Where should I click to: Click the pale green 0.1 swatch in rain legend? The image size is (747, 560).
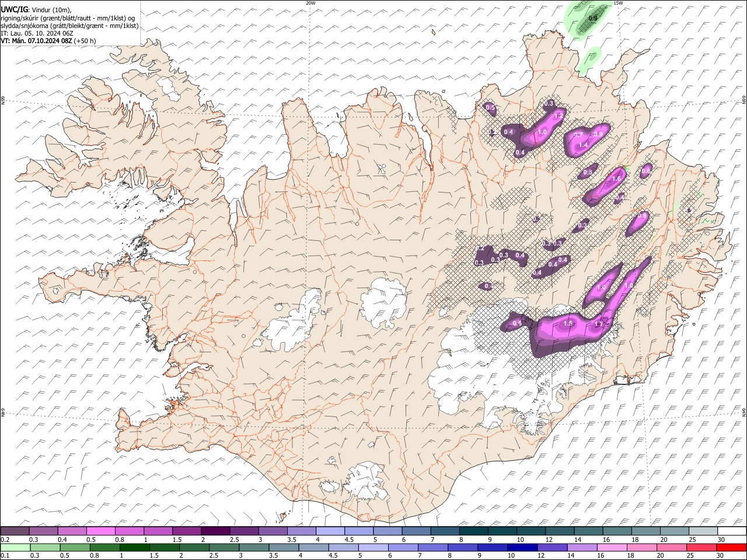[x=15, y=547]
